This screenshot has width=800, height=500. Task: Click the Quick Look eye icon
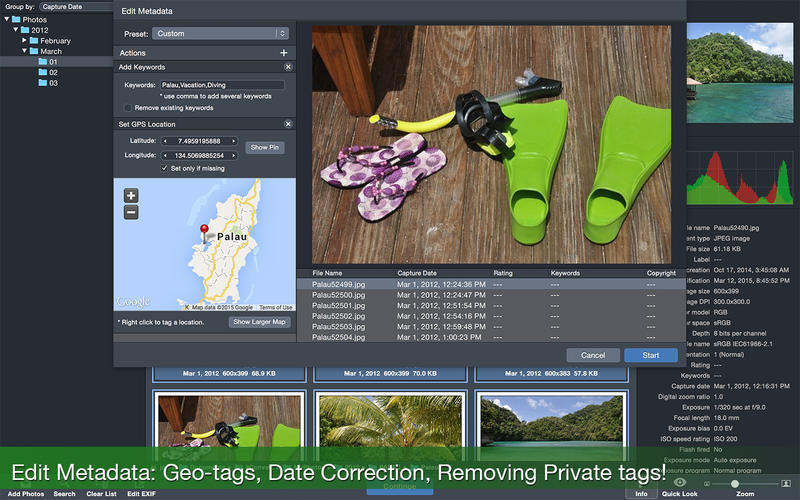click(x=679, y=482)
